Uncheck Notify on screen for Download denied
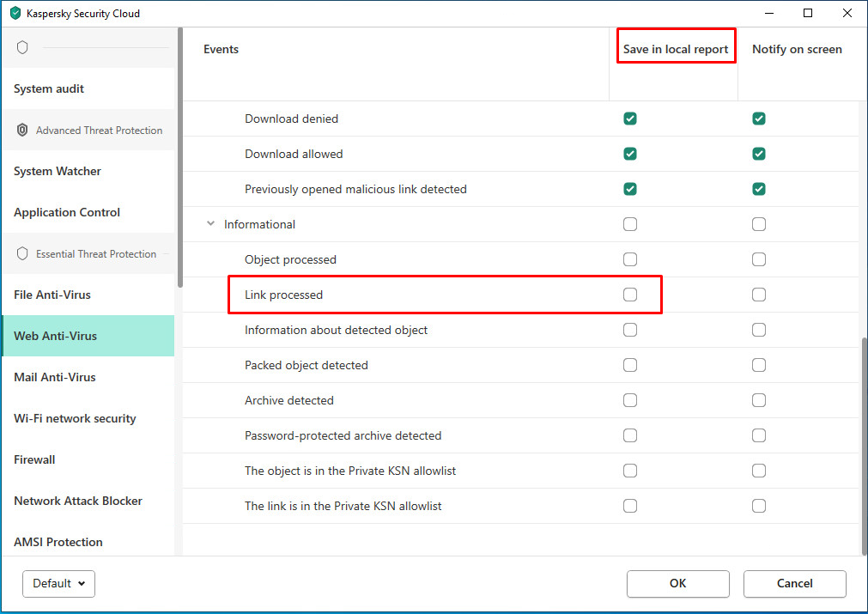Image resolution: width=868 pixels, height=614 pixels. [x=759, y=119]
